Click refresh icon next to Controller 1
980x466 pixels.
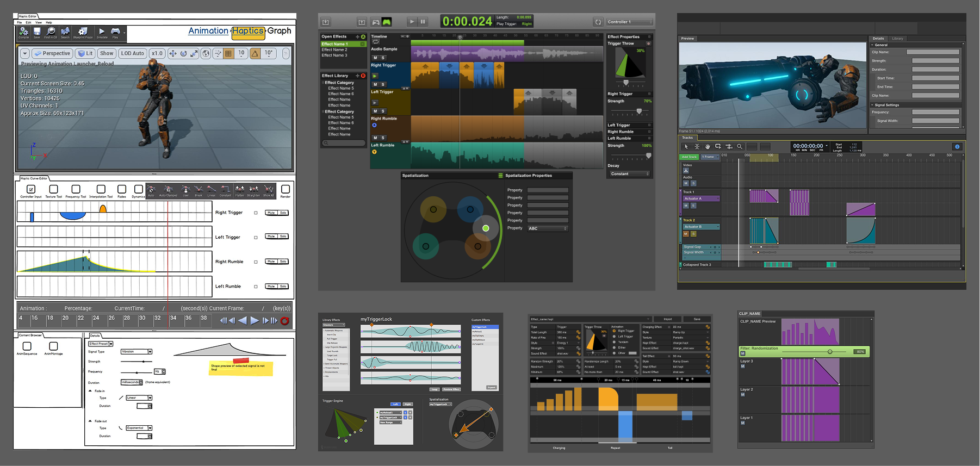[598, 22]
